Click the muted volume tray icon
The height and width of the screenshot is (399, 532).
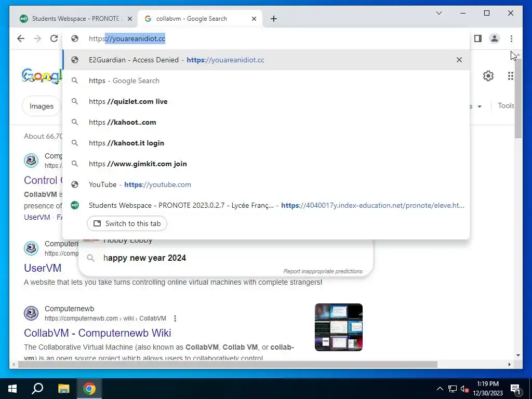point(464,389)
